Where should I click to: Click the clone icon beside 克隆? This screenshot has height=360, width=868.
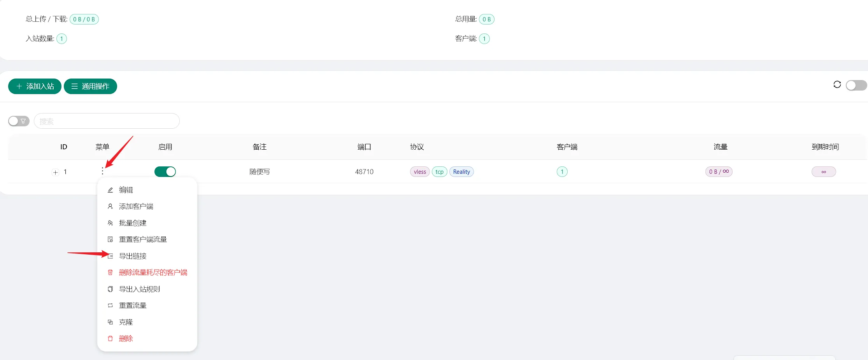pos(110,322)
